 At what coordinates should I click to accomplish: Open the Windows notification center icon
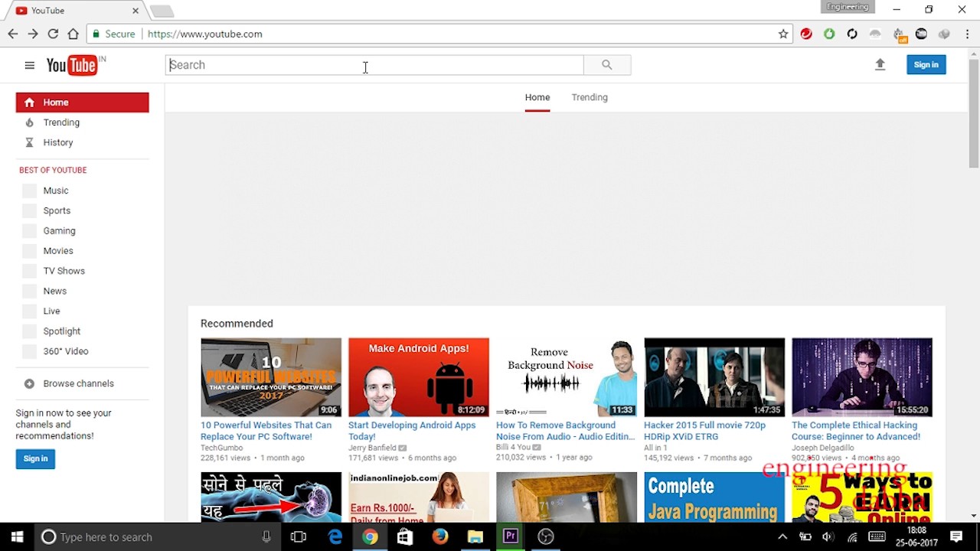(x=956, y=537)
